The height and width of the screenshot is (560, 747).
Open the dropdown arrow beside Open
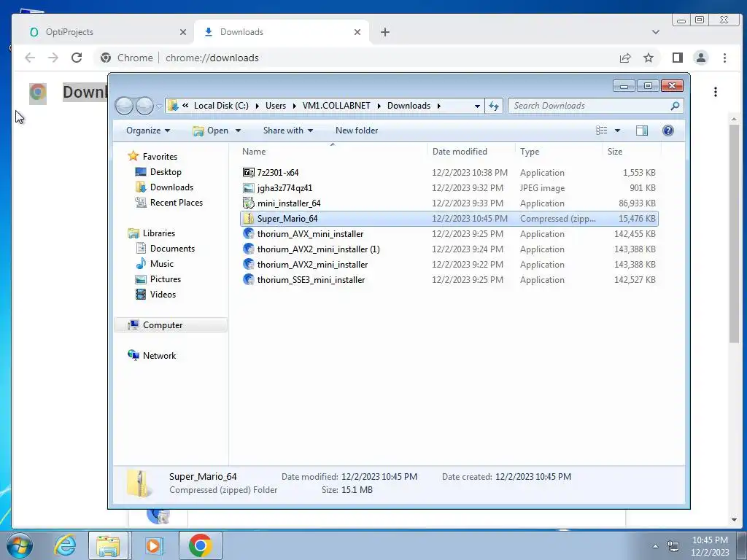[x=239, y=131]
